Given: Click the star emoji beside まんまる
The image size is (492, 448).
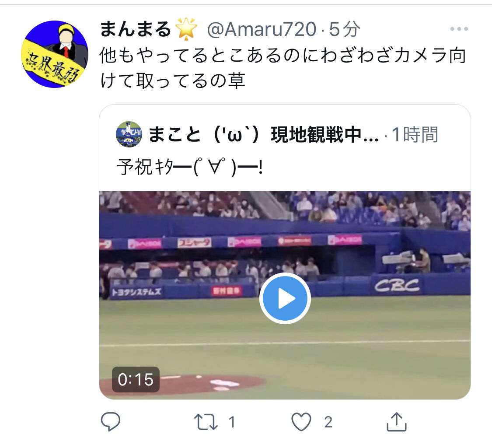Looking at the screenshot, I should 186,29.
